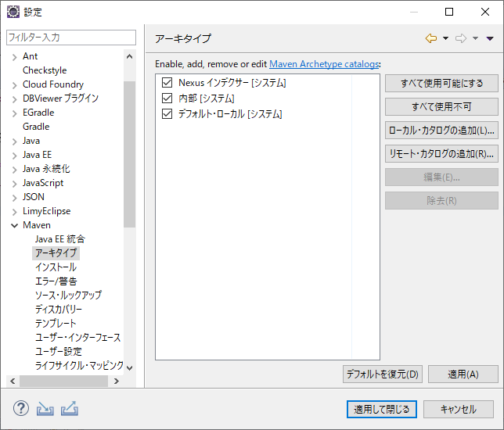Open the back history dropdown arrow
This screenshot has height=430, width=504.
(x=445, y=38)
